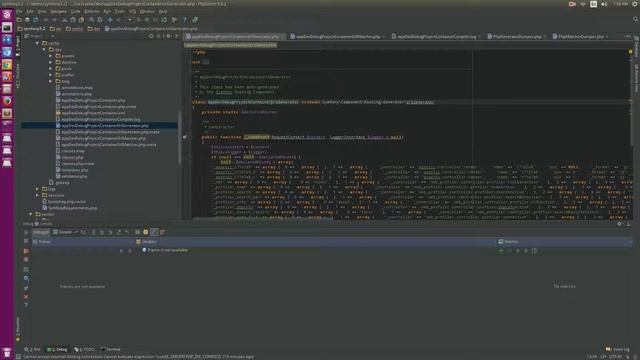Screen dimensions: 640x360
Task: Click the Cut scissors toolbar icon
Action: (64, 20)
